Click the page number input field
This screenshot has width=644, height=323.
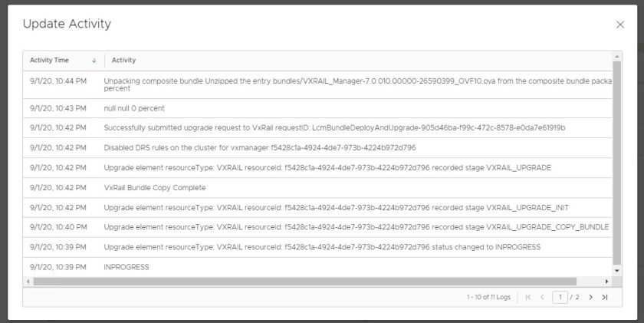560,297
